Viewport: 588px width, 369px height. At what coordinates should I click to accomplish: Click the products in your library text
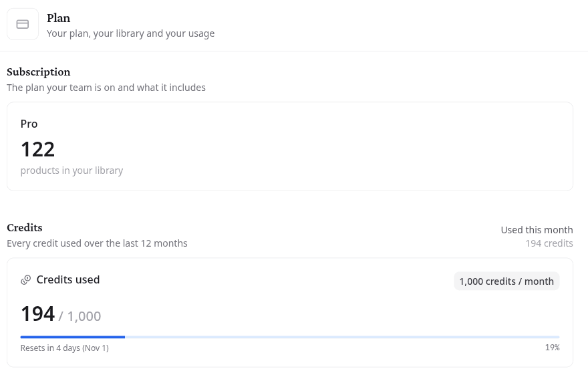(x=71, y=170)
